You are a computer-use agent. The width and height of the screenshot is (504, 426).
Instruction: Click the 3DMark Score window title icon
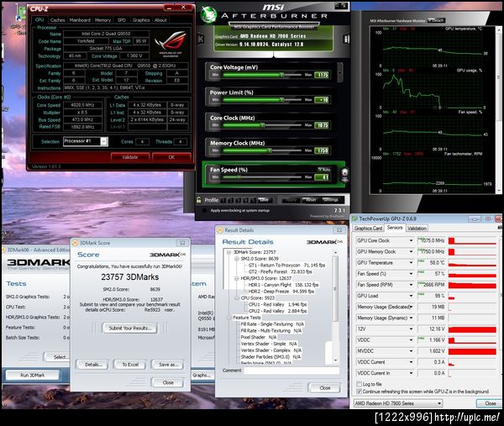click(75, 243)
